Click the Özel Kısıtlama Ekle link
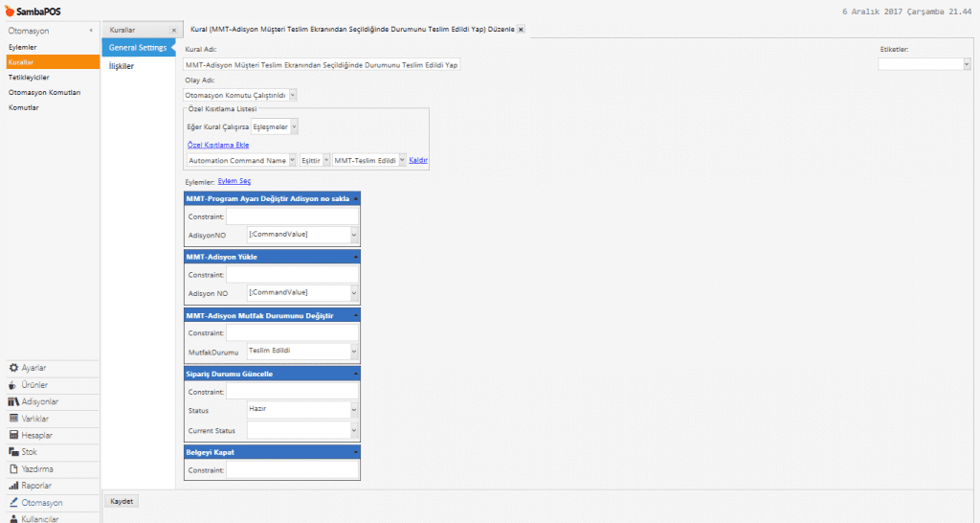The height and width of the screenshot is (523, 980). [x=212, y=145]
